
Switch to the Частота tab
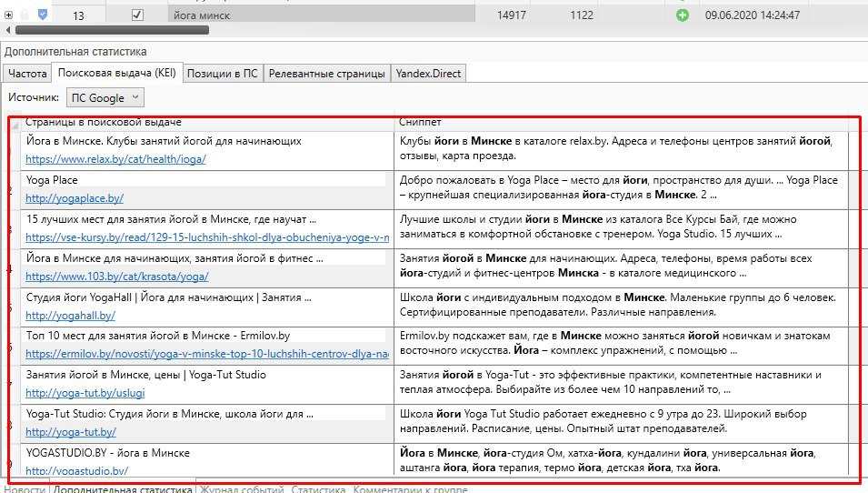coord(27,73)
